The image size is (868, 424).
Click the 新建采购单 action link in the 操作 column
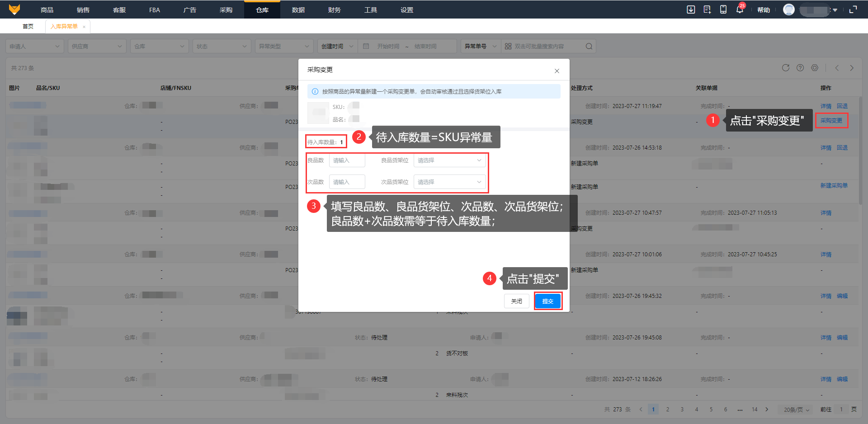(x=834, y=186)
